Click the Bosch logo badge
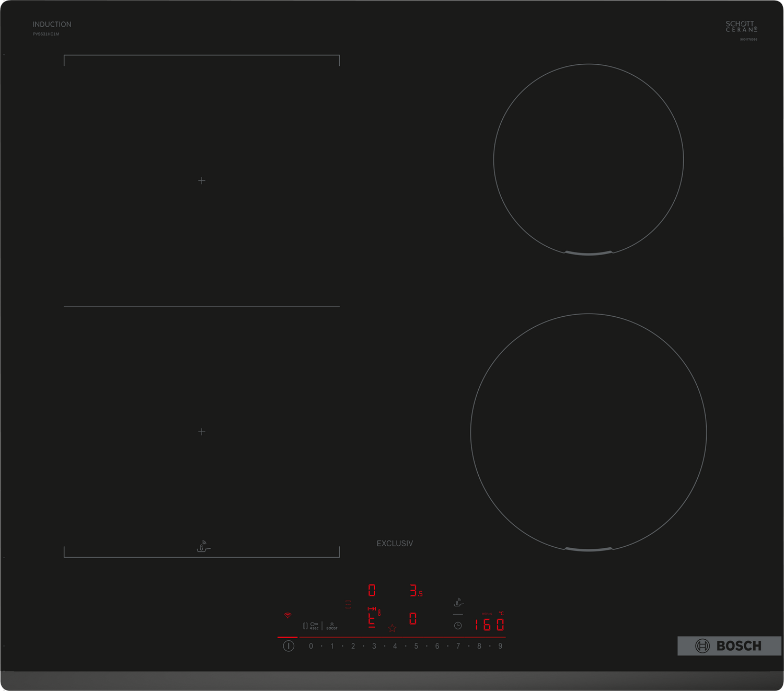The height and width of the screenshot is (691, 784). point(729,646)
